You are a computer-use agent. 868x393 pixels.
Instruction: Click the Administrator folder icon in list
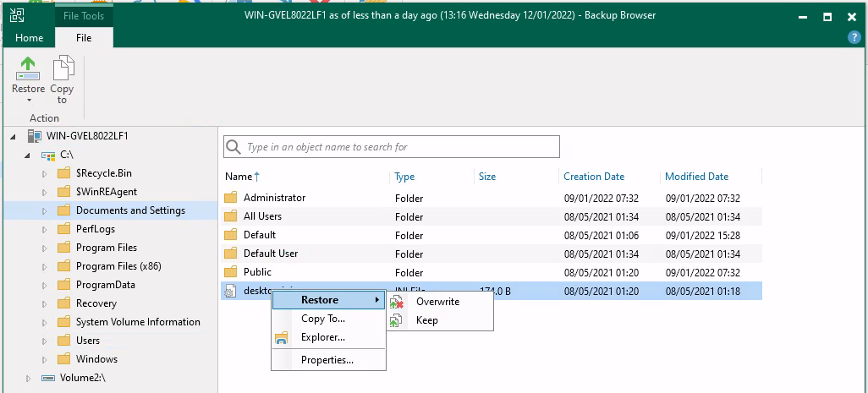tap(230, 198)
